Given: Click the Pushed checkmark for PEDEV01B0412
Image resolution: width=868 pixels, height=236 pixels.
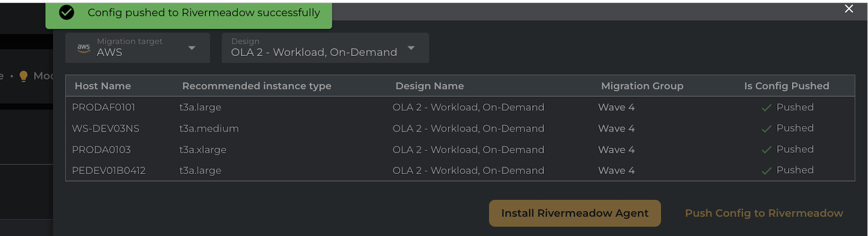Looking at the screenshot, I should 766,171.
